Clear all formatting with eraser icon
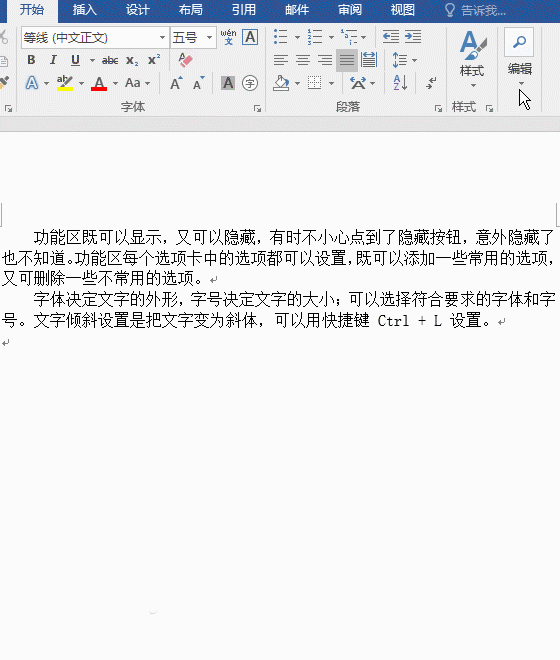The height and width of the screenshot is (660, 560). [185, 60]
